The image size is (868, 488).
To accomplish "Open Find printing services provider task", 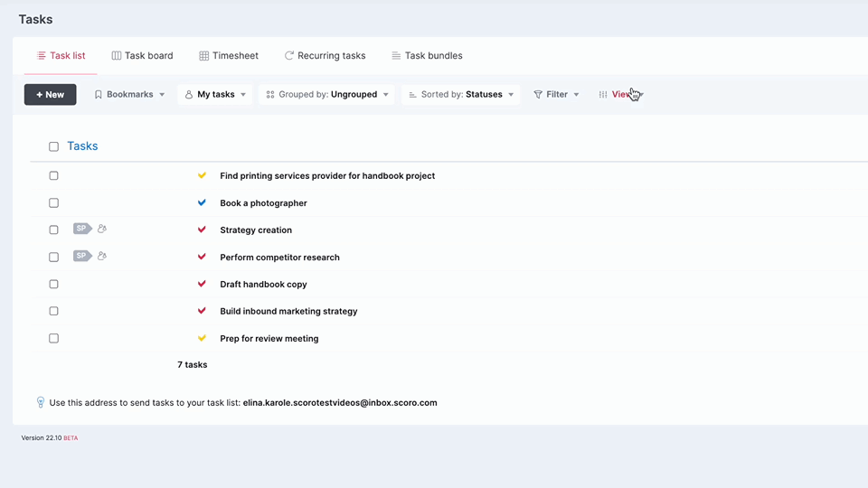I will point(327,176).
